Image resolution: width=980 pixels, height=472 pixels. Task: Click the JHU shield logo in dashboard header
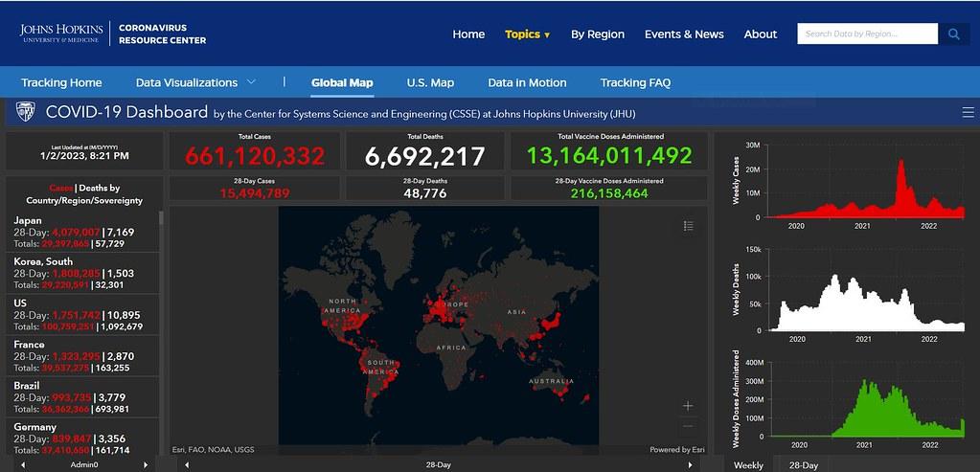click(x=26, y=112)
